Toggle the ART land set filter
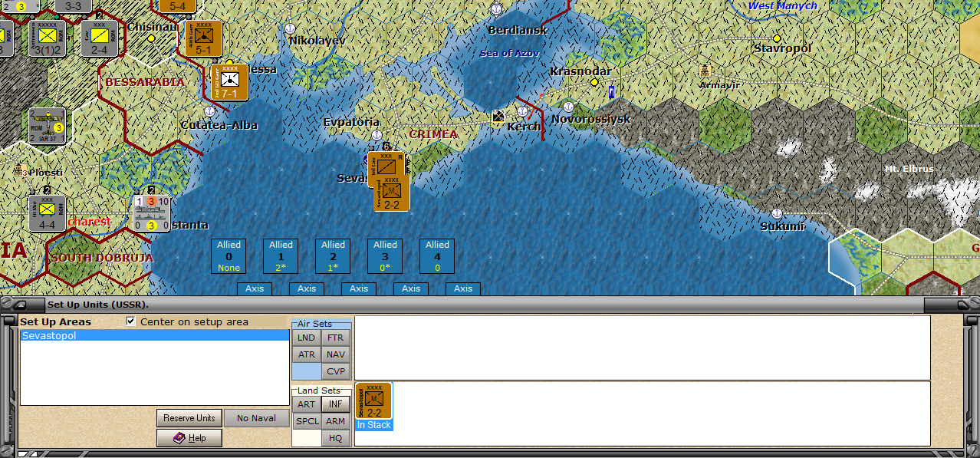 click(306, 404)
